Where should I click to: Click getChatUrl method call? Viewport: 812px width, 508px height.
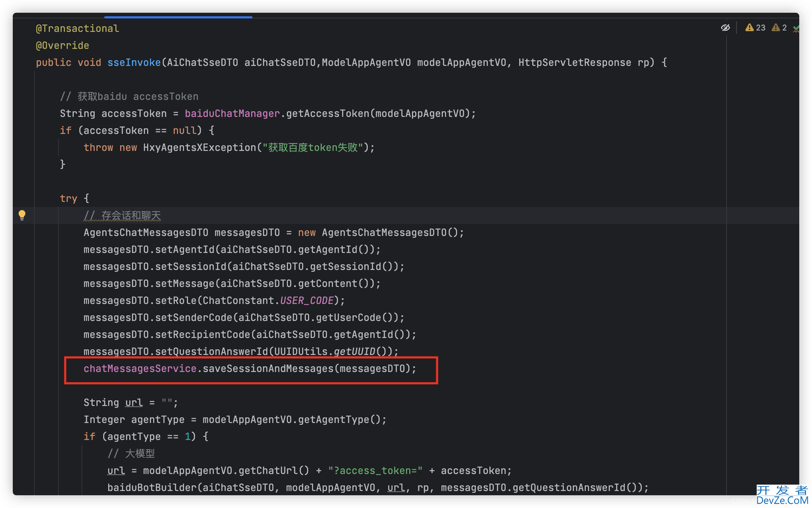tap(268, 470)
